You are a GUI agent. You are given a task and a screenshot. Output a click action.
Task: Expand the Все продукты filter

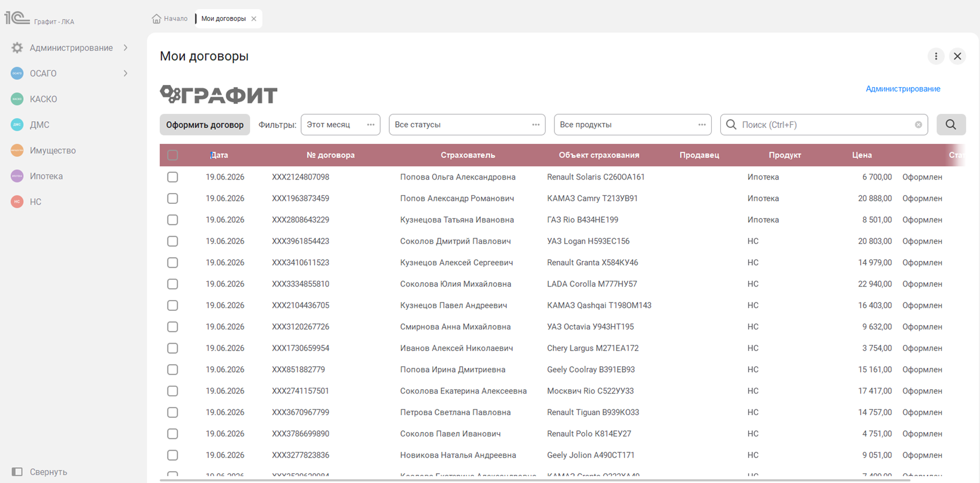click(x=632, y=125)
